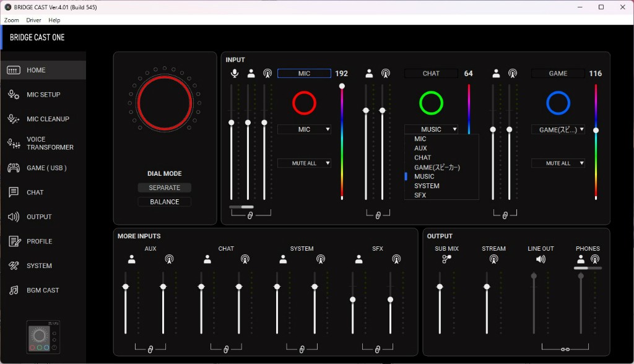Click the LINE OUT speaker icon
This screenshot has width=634, height=364.
pyautogui.click(x=541, y=259)
